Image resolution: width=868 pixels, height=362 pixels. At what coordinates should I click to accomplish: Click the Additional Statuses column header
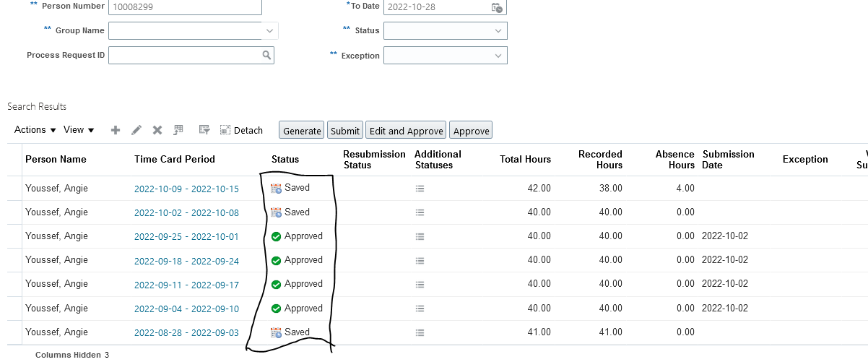click(438, 159)
